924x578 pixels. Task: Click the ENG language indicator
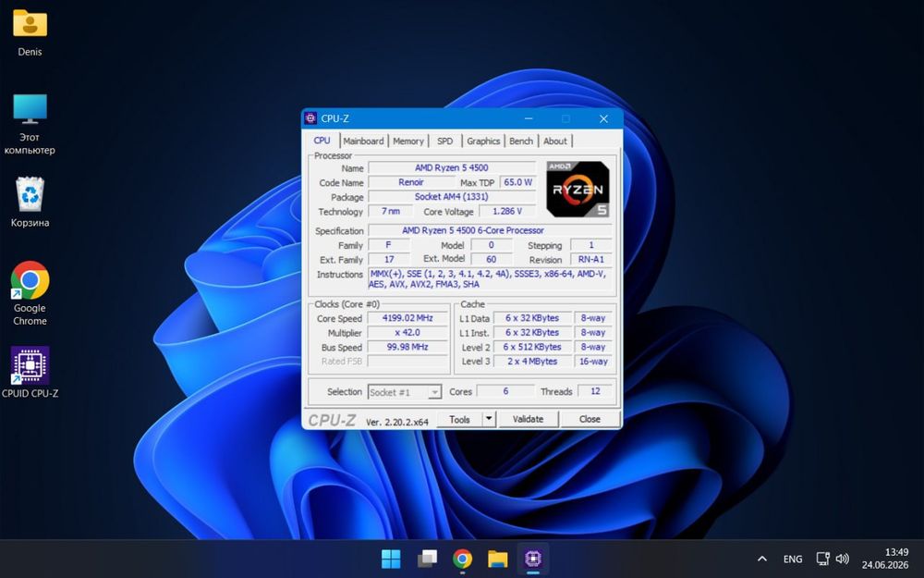(x=793, y=559)
